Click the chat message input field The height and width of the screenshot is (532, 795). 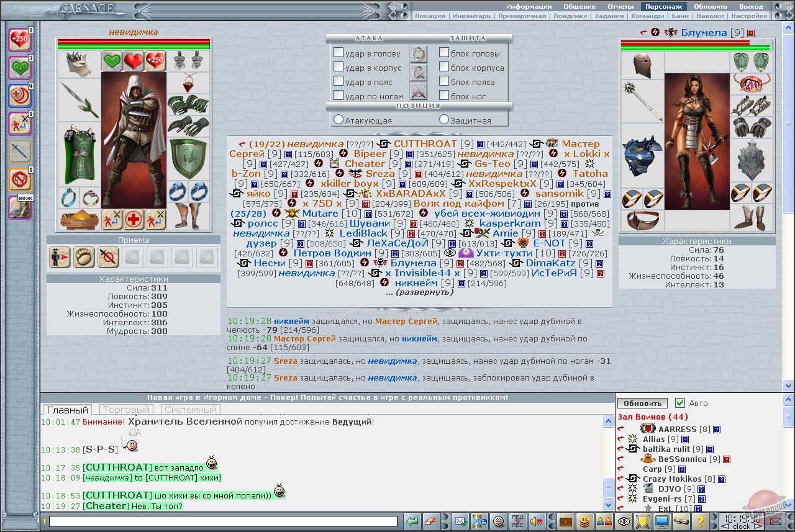223,521
